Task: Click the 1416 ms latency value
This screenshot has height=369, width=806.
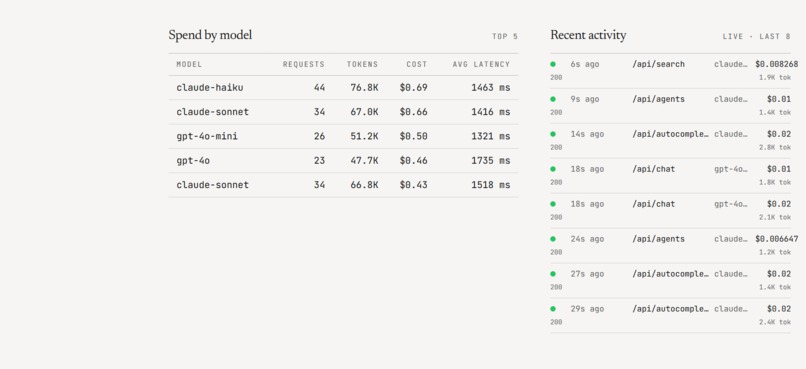Action: (491, 112)
